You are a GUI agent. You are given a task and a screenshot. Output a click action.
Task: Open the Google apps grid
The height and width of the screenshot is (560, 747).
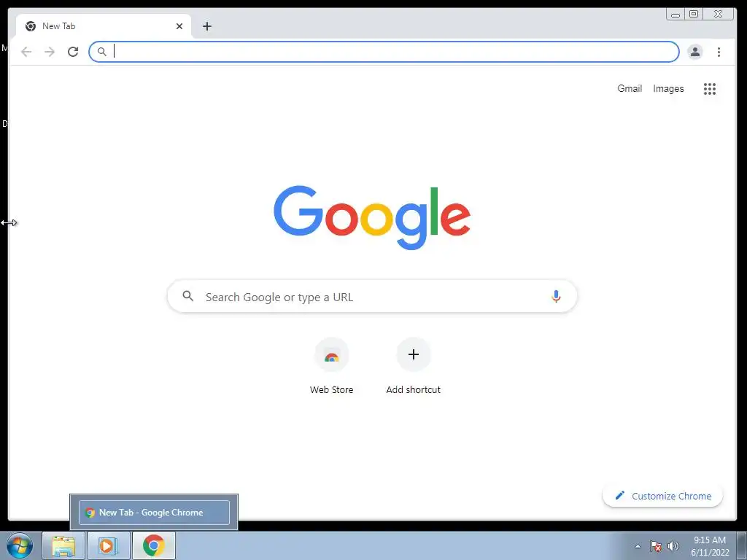[x=710, y=88]
